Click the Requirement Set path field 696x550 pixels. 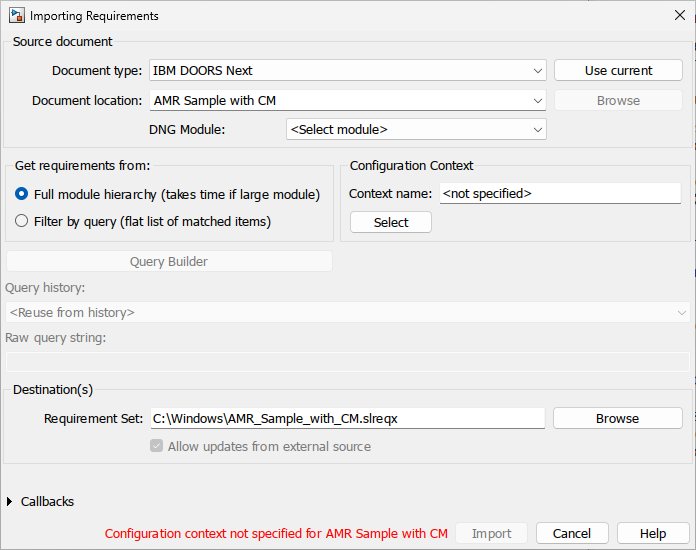tap(348, 419)
